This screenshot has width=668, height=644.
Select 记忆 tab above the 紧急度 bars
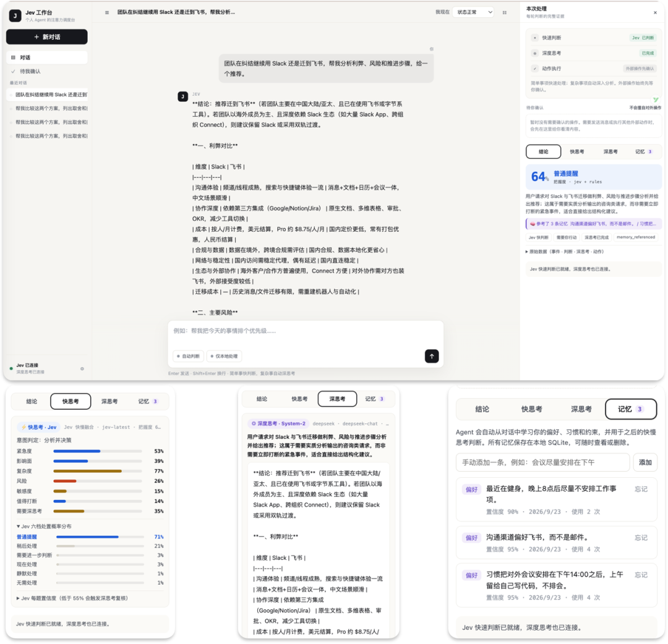tap(147, 401)
